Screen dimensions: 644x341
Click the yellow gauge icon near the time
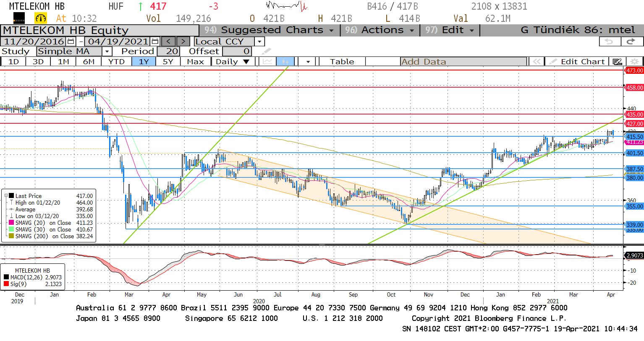41,18
